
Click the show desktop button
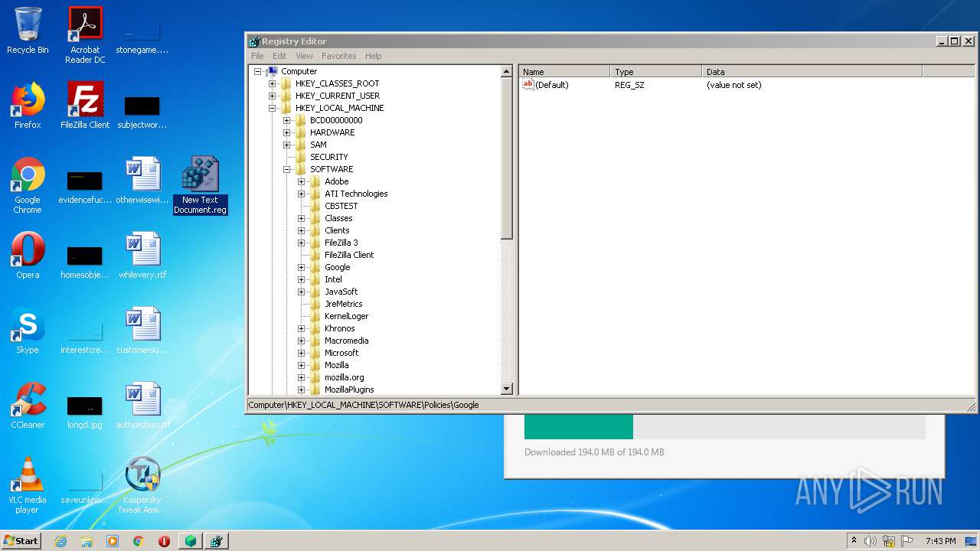point(971,541)
